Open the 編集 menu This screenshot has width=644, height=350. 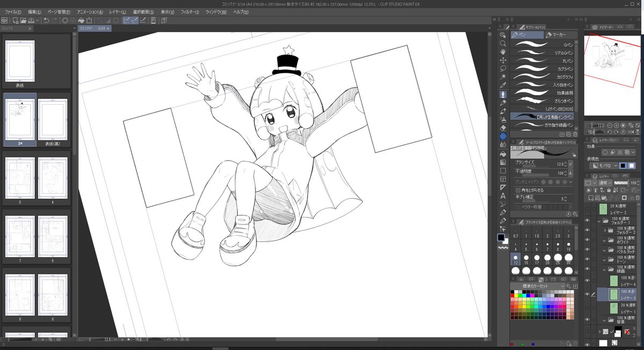click(34, 12)
